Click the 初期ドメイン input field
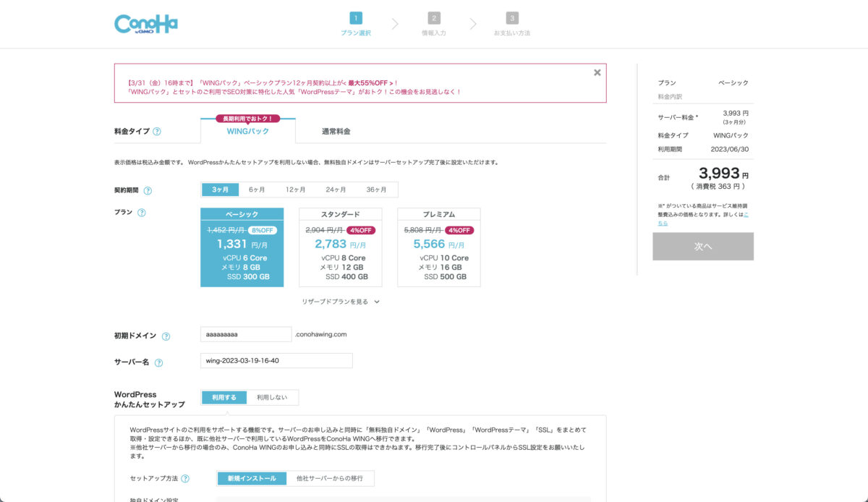The width and height of the screenshot is (868, 502). (246, 334)
